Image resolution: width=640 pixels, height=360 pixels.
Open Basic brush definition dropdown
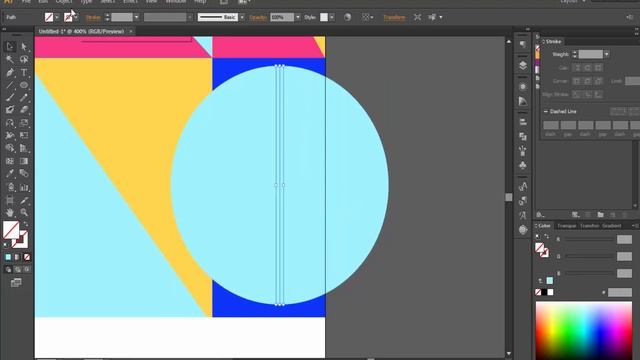tap(242, 17)
